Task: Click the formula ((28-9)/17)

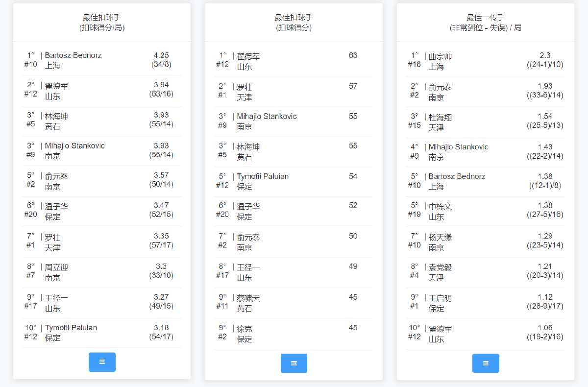Action: click(545, 306)
